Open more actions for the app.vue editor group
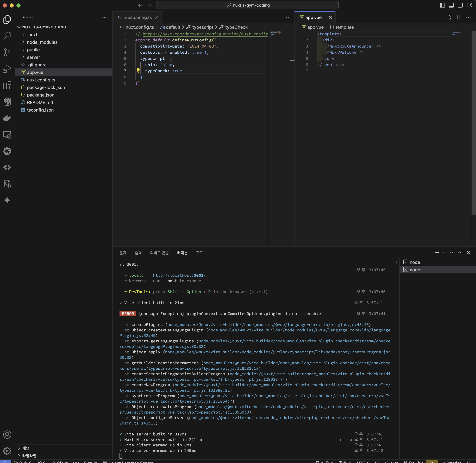This screenshot has height=463, width=476. pyautogui.click(x=468, y=17)
